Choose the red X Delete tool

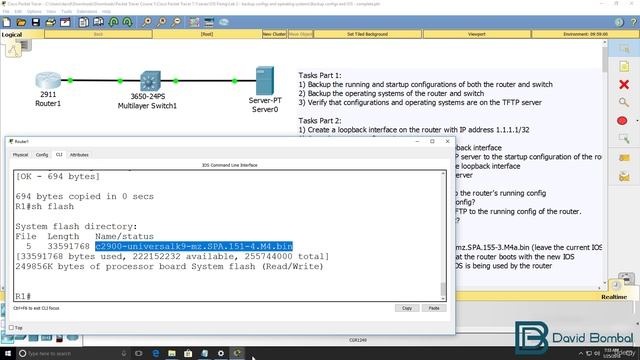pos(624,84)
